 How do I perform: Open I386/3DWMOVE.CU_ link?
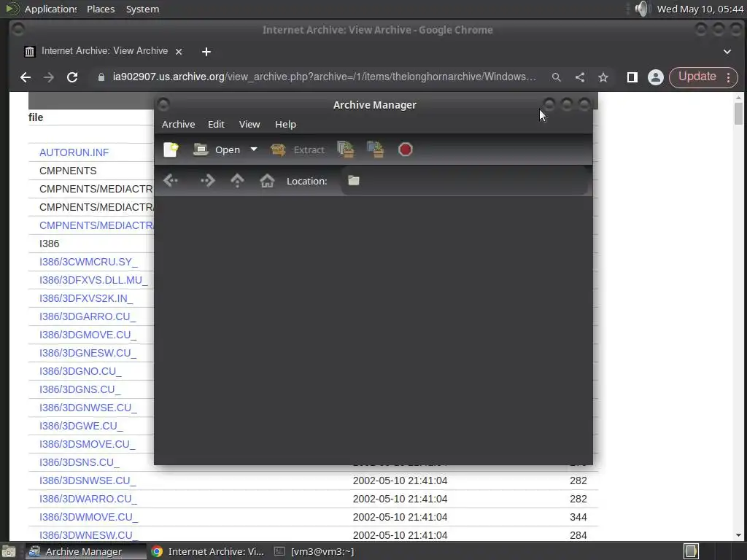click(x=88, y=517)
